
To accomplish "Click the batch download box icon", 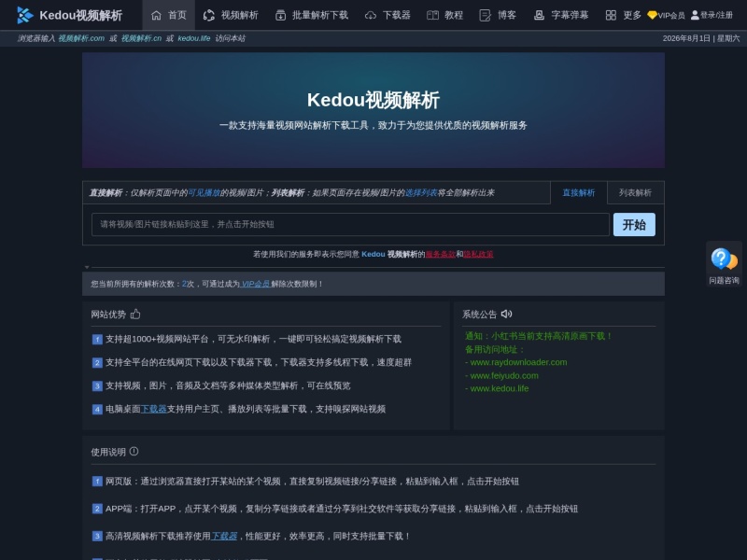I will (x=281, y=15).
